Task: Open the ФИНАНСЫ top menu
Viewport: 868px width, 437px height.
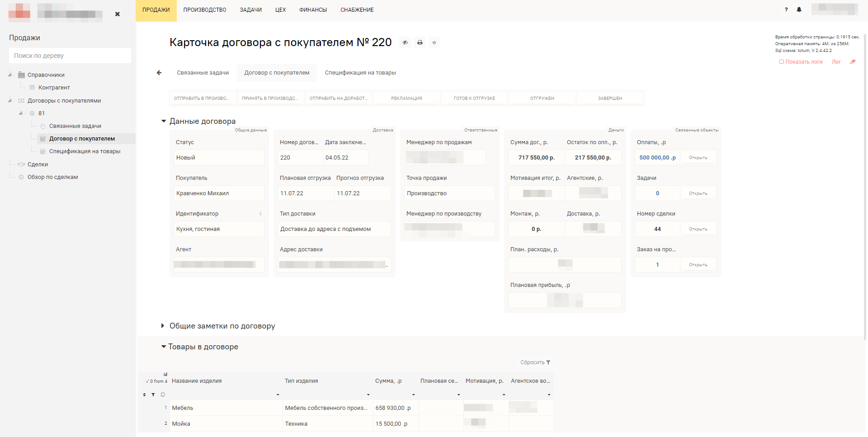Action: (313, 10)
